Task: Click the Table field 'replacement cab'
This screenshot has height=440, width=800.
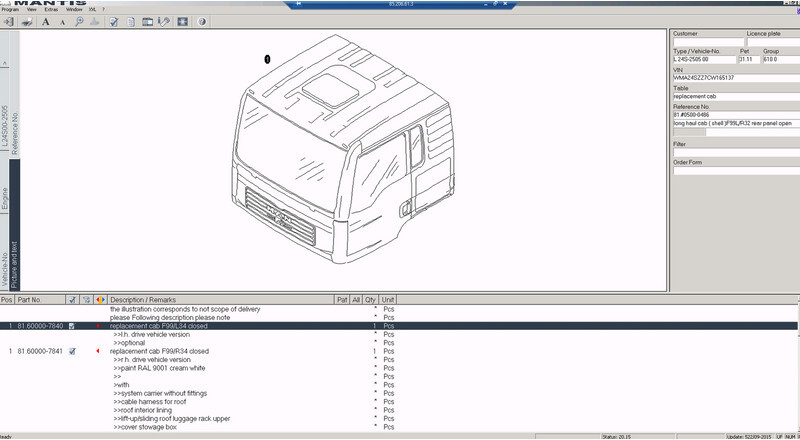Action: pyautogui.click(x=736, y=96)
